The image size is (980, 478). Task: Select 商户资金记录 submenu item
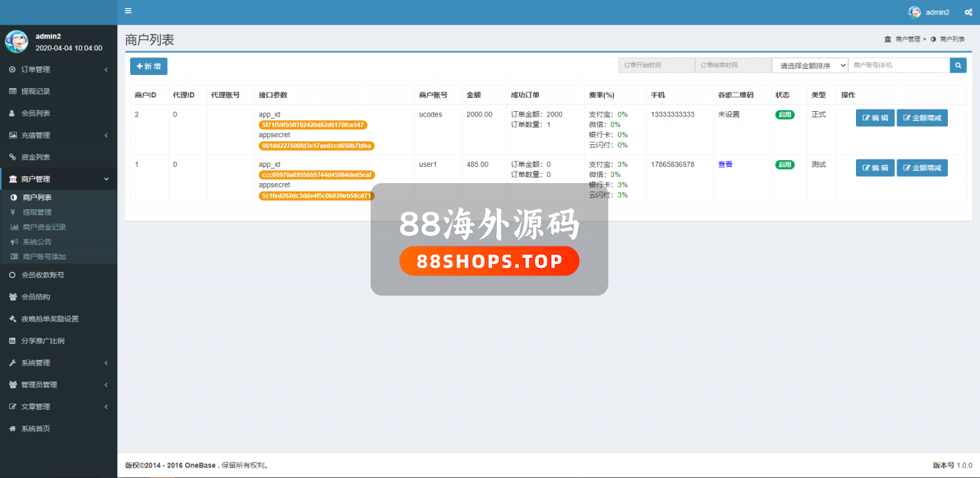pyautogui.click(x=44, y=228)
